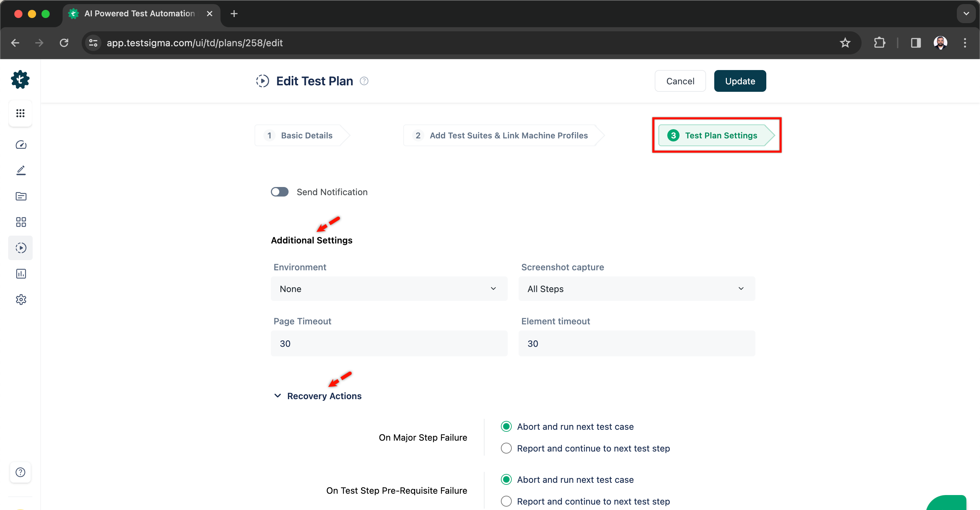980x510 pixels.
Task: Open browser Extensions puzzle icon
Action: click(x=879, y=43)
